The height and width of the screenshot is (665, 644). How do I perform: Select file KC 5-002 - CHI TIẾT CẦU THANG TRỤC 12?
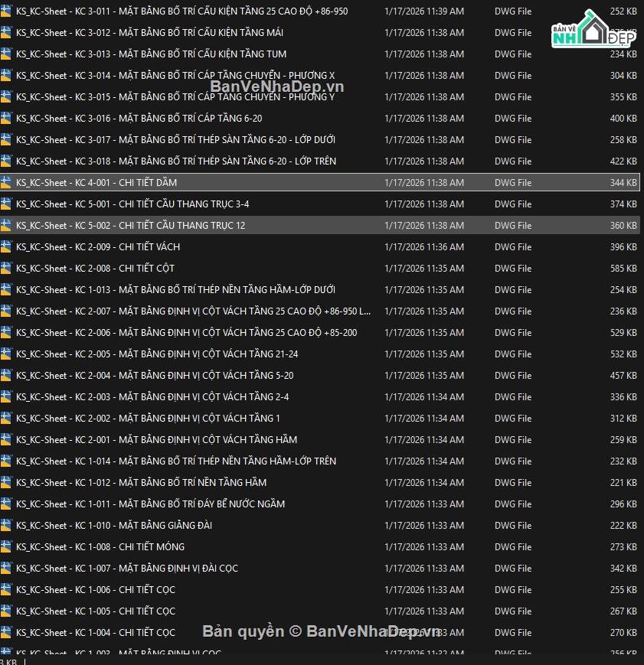[x=130, y=225]
